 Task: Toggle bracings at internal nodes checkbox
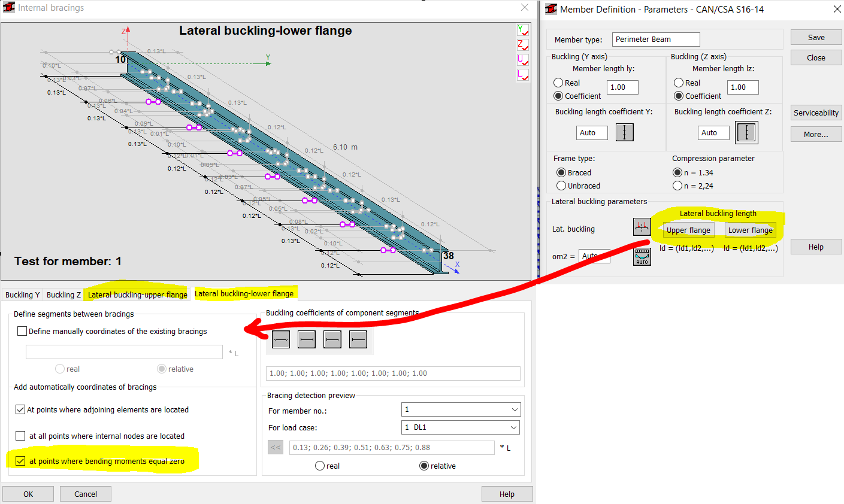click(x=20, y=436)
